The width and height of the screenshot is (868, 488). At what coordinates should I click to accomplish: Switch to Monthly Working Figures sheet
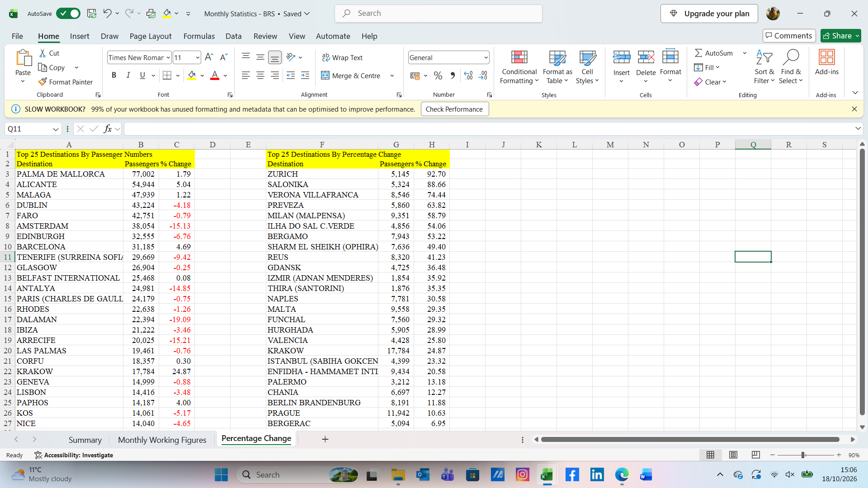pyautogui.click(x=162, y=440)
